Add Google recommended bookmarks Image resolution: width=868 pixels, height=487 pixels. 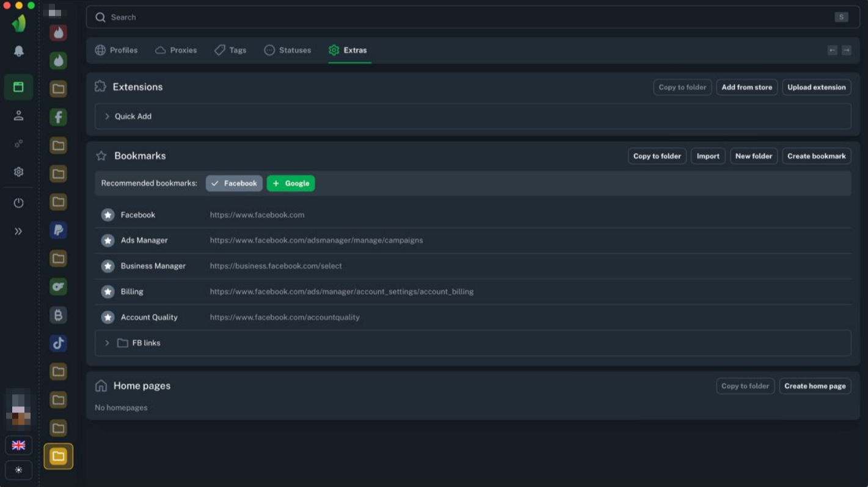click(x=291, y=183)
